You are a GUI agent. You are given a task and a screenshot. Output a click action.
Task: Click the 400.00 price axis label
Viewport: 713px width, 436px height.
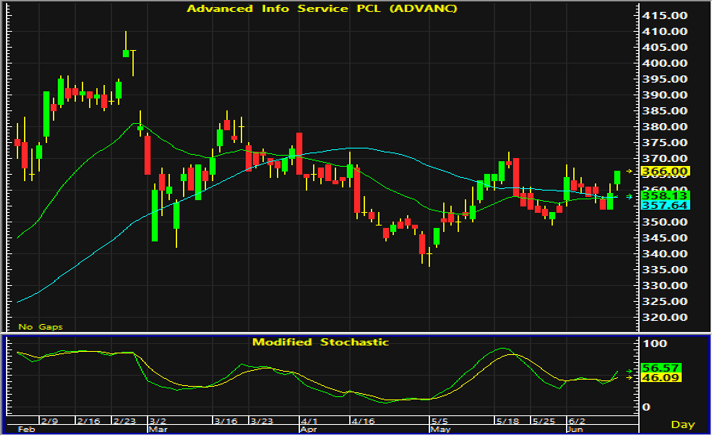[x=664, y=63]
